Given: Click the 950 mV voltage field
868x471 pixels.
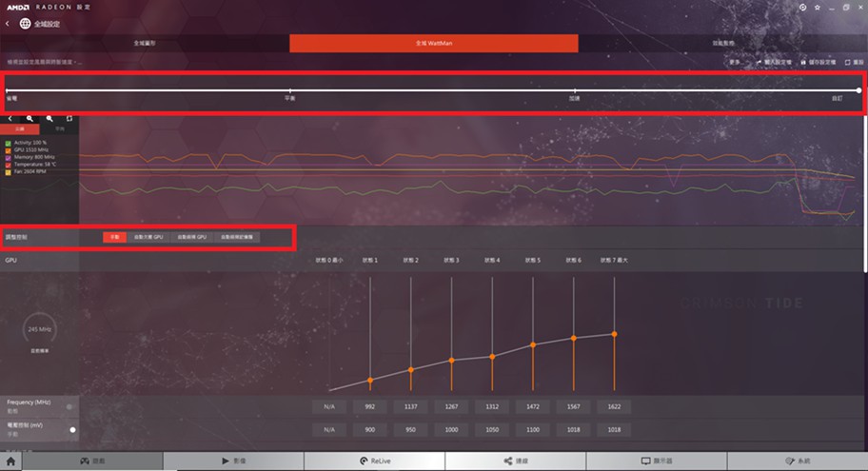Looking at the screenshot, I should [411, 430].
